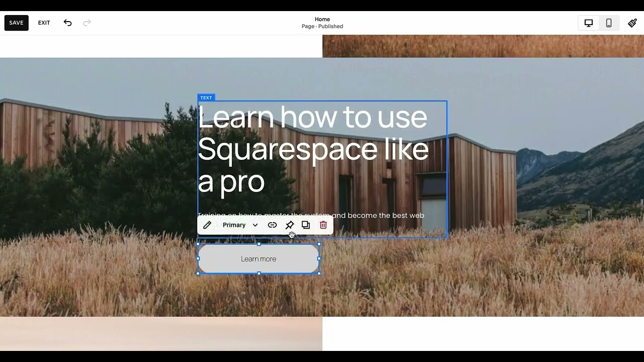Open the Primary button style dropdown

[x=240, y=225]
